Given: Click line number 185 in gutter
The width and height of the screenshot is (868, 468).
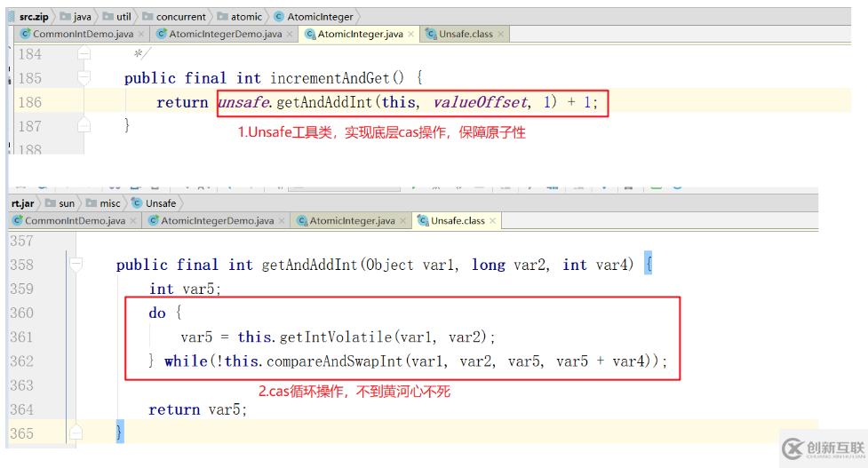Looking at the screenshot, I should coord(30,78).
